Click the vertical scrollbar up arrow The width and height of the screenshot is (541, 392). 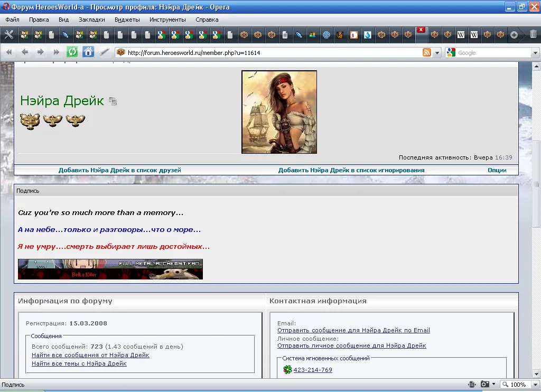536,66
